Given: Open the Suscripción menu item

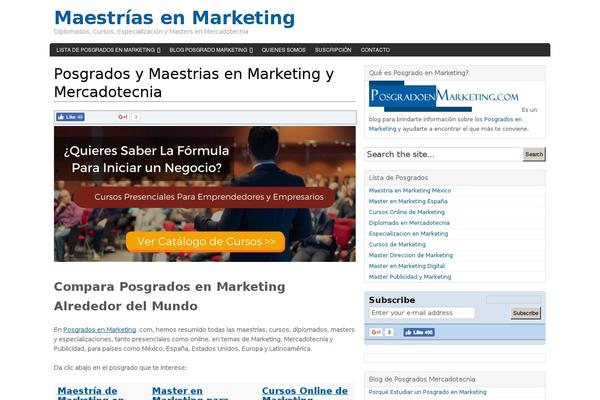Looking at the screenshot, I should (x=333, y=50).
